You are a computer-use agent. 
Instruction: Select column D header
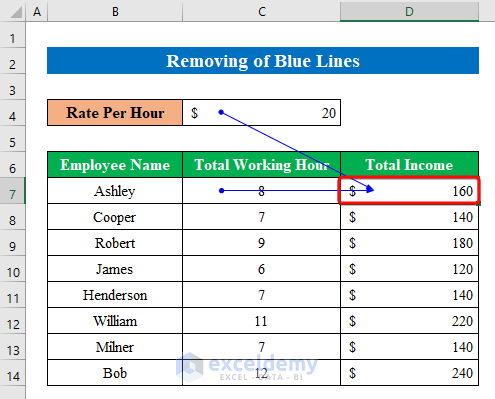click(x=409, y=11)
